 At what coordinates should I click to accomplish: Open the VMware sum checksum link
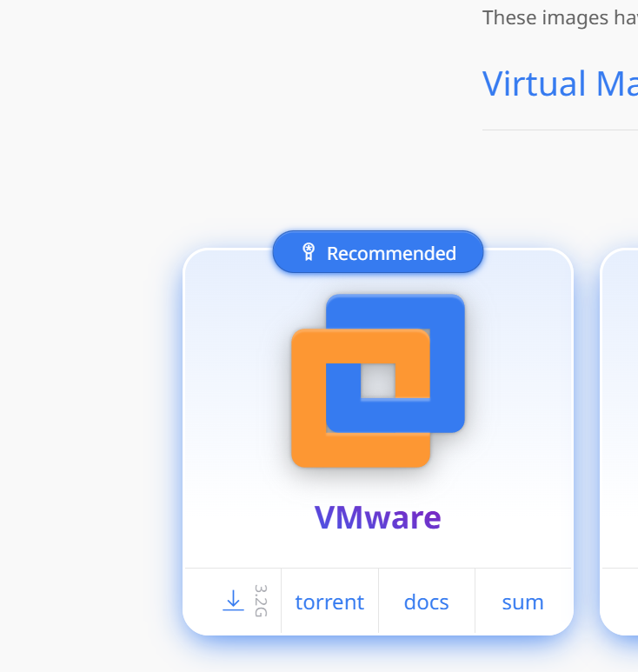pyautogui.click(x=522, y=602)
